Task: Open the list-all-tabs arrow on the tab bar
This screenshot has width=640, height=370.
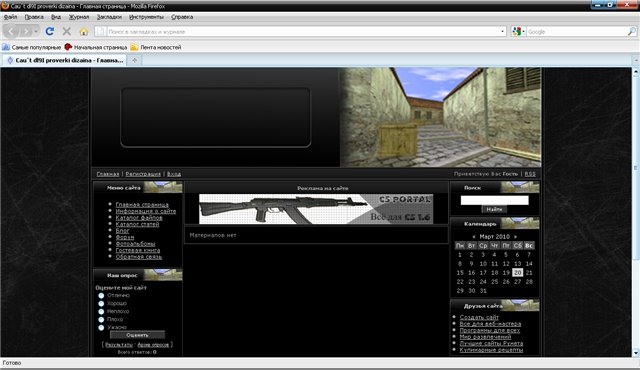Action: pos(636,60)
